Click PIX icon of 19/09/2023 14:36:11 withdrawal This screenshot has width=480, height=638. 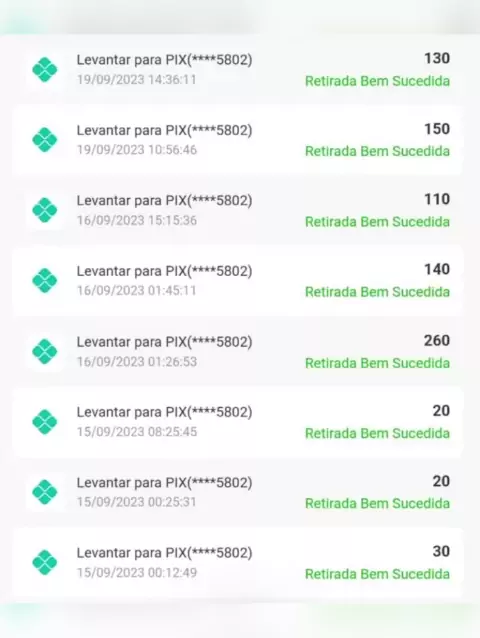(45, 70)
